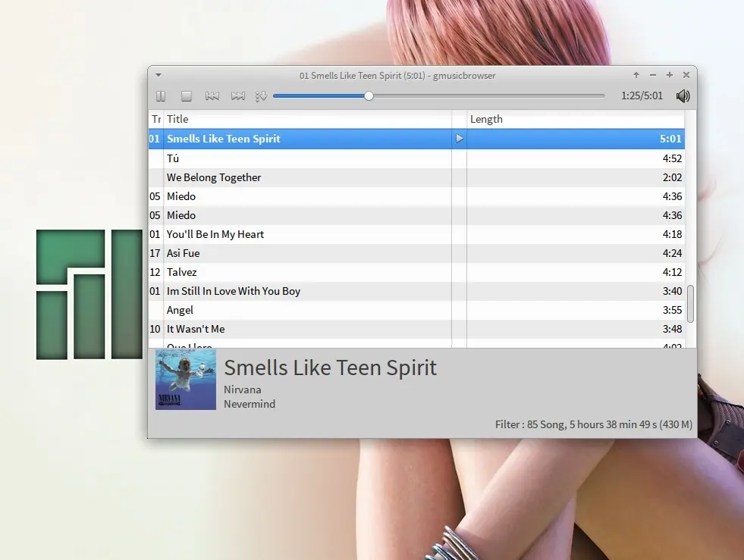
Task: Select the song You'll Be In My Heart
Action: pyautogui.click(x=416, y=234)
